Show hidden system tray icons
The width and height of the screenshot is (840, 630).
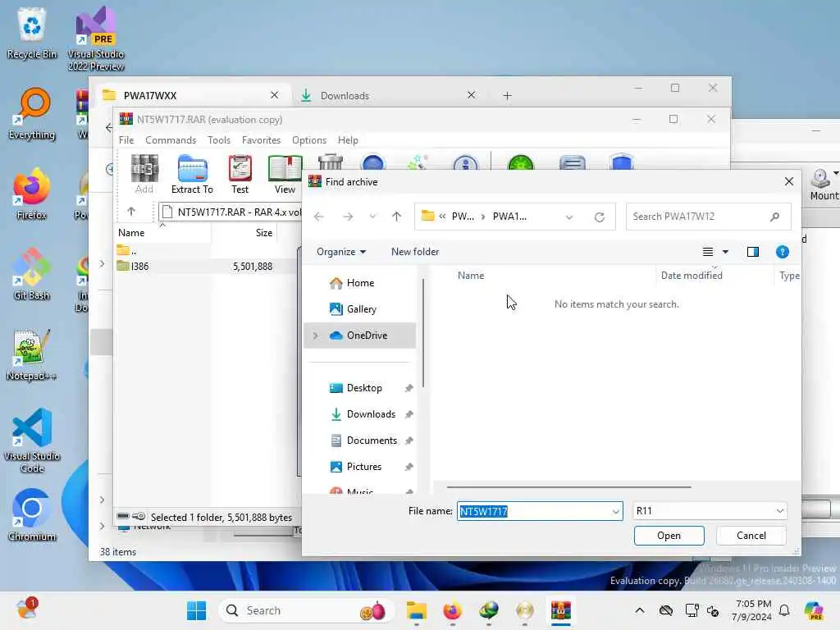[640, 610]
